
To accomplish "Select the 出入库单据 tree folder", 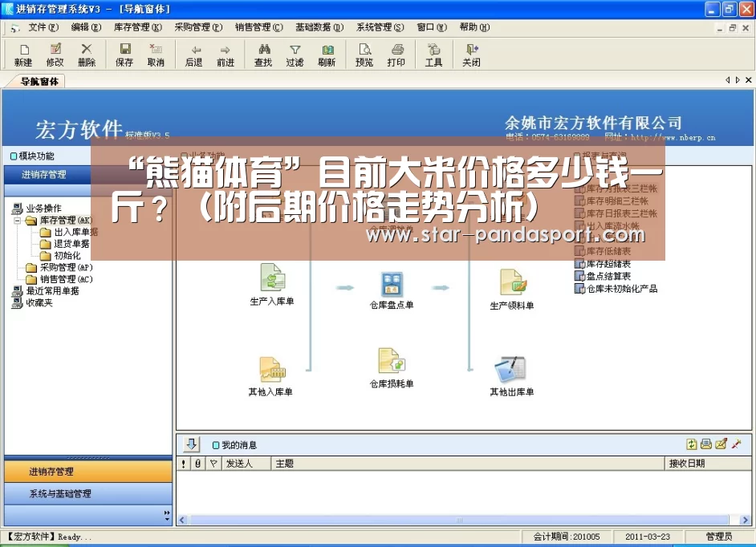I will coord(70,232).
